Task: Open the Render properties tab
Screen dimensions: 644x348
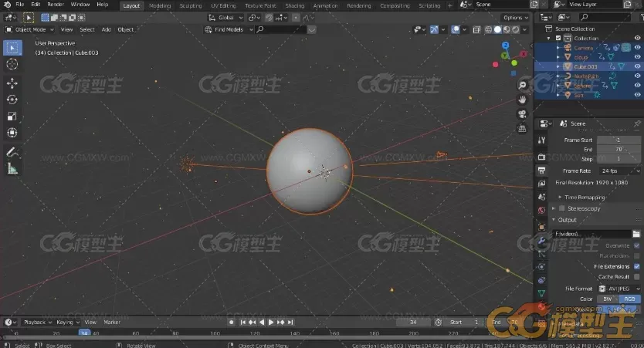Action: point(542,157)
